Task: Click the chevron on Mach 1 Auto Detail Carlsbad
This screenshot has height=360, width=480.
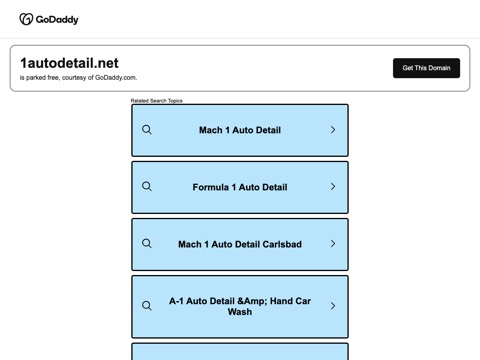Action: coord(333,243)
